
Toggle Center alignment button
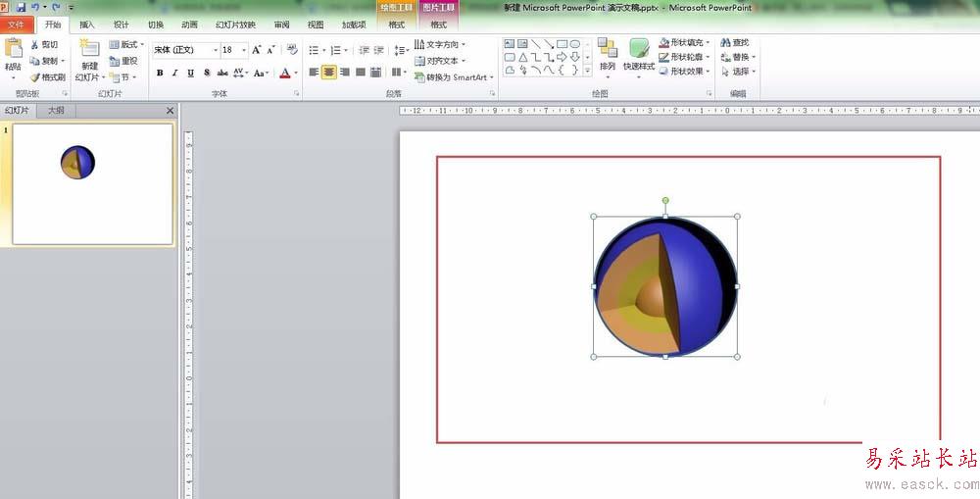pos(328,73)
